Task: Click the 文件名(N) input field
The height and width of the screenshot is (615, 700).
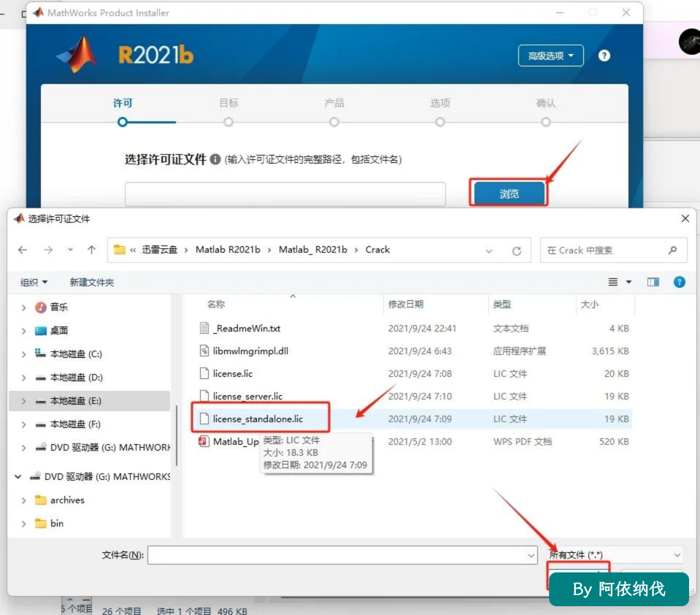Action: (x=342, y=555)
